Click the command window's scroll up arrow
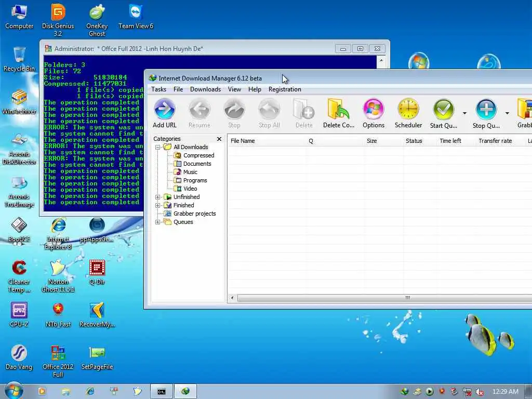The image size is (532, 399). point(381,61)
